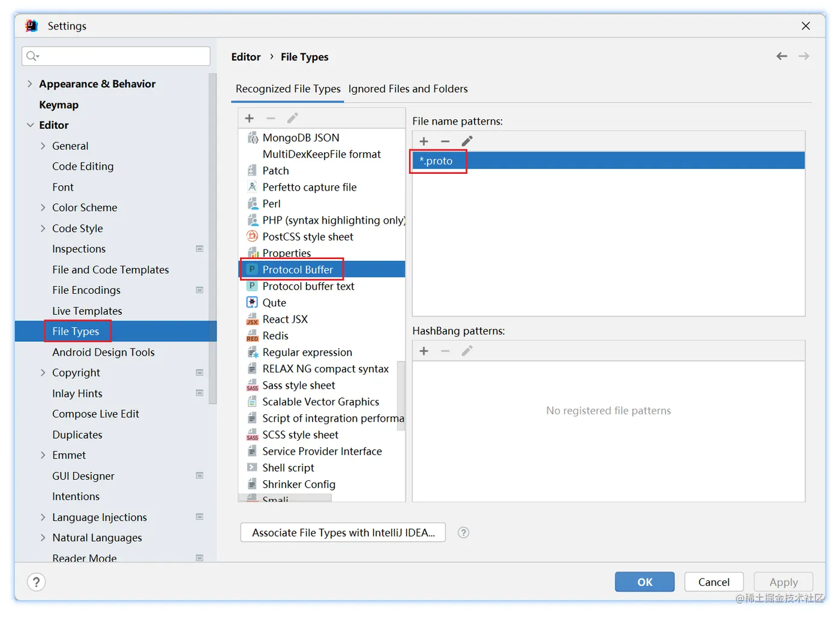The width and height of the screenshot is (840, 620).
Task: Select PHP syntax highlighting only type
Action: tap(334, 220)
